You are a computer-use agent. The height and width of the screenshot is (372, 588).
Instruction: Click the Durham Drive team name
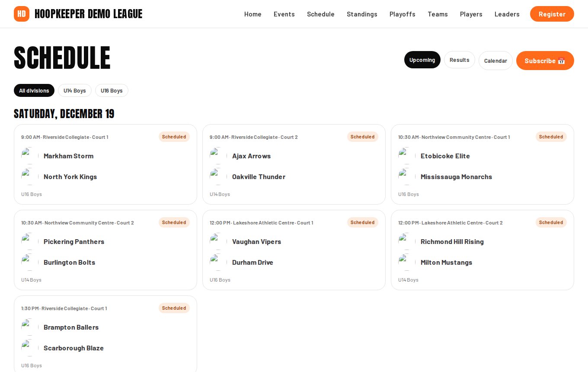(252, 262)
